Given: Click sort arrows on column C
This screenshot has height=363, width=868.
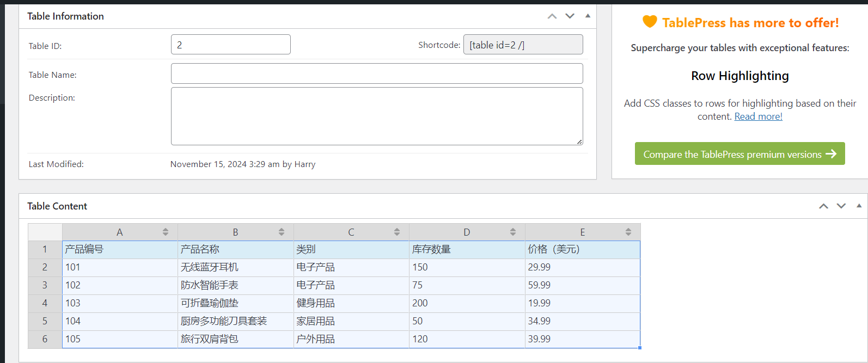Looking at the screenshot, I should [397, 232].
